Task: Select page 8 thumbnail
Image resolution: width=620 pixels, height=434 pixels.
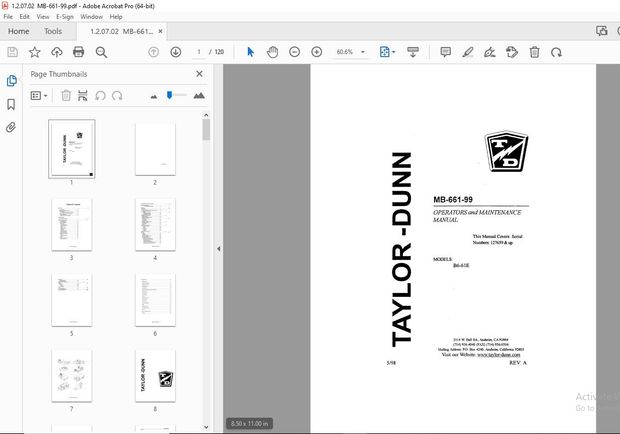Action: pos(155,376)
